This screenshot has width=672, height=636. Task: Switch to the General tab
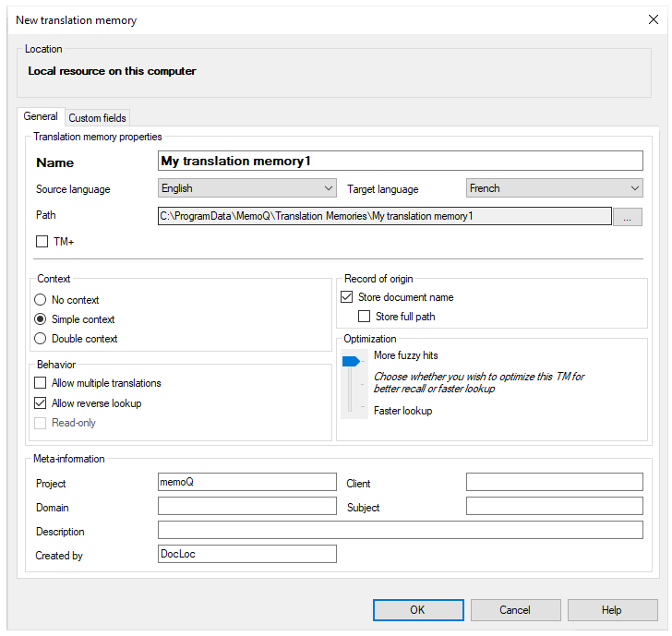click(41, 116)
